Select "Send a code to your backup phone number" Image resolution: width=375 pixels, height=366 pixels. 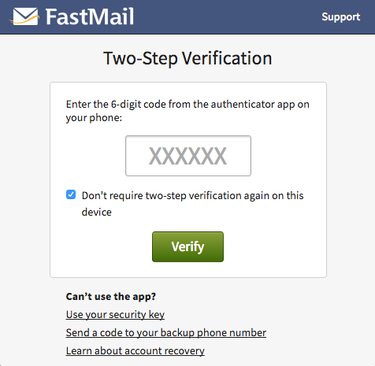click(x=166, y=333)
